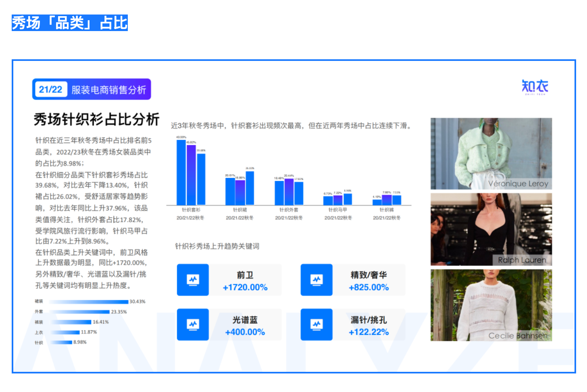Image resolution: width=587 pixels, height=392 pixels.
Task: Click the 上衣 11.87% bar
Action: point(65,332)
